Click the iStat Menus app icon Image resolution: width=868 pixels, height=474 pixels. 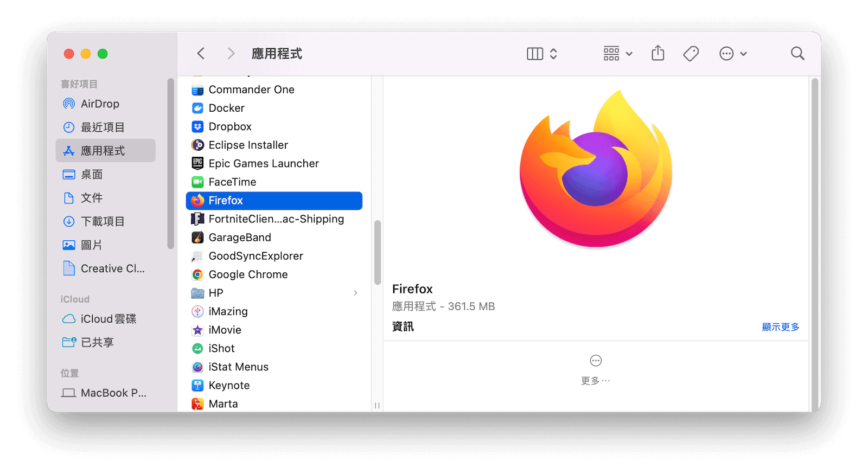(197, 367)
